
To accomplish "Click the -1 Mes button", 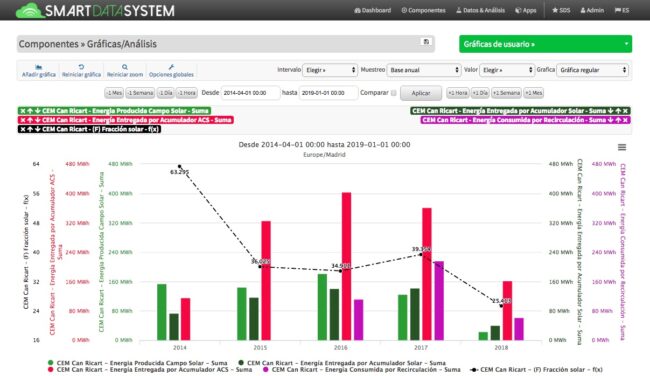I will tap(114, 93).
